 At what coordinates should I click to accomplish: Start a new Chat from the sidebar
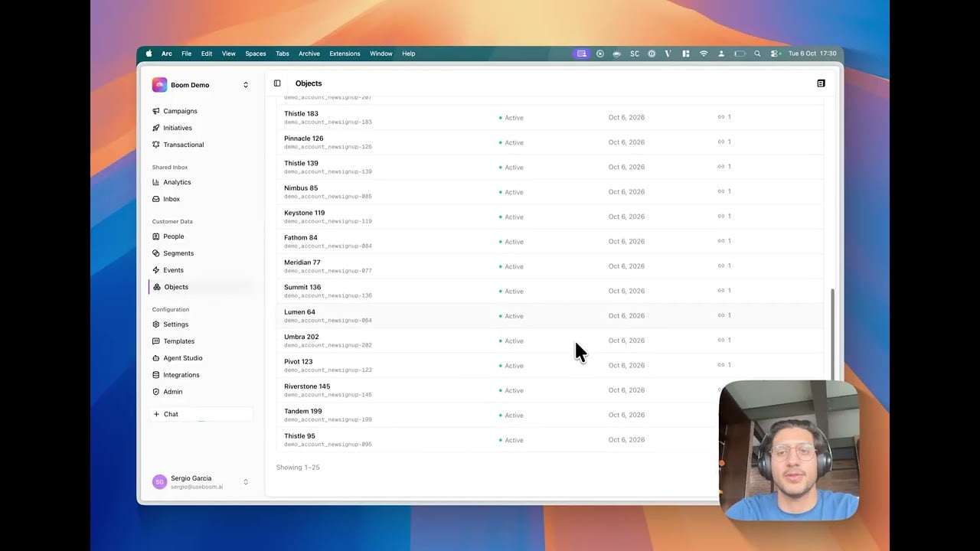tap(201, 414)
